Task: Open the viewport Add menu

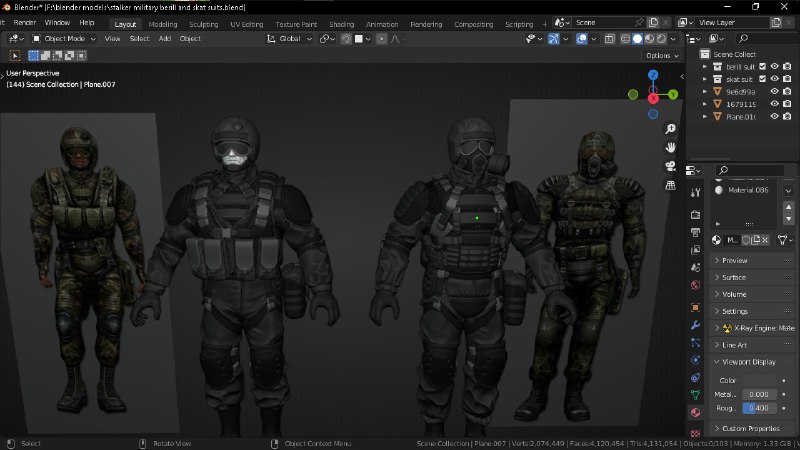Action: coord(164,39)
